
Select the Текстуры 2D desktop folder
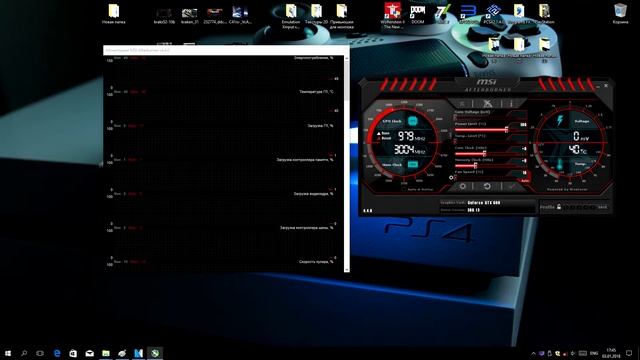click(x=316, y=14)
